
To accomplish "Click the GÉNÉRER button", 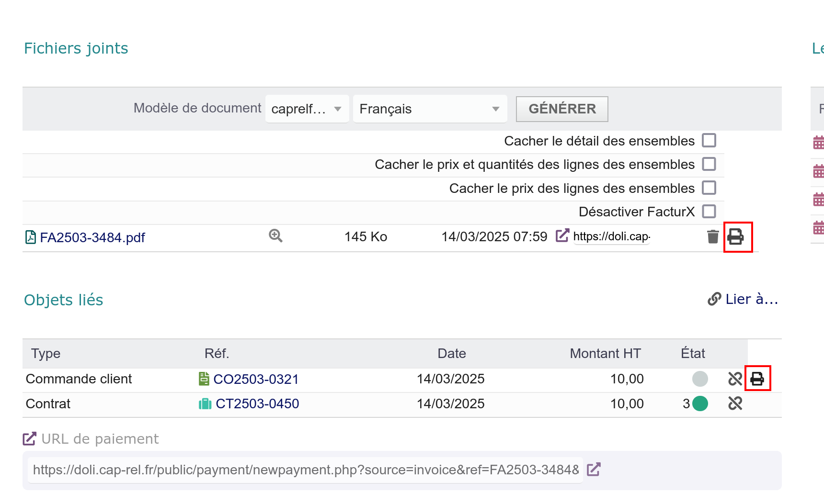I will pos(562,109).
